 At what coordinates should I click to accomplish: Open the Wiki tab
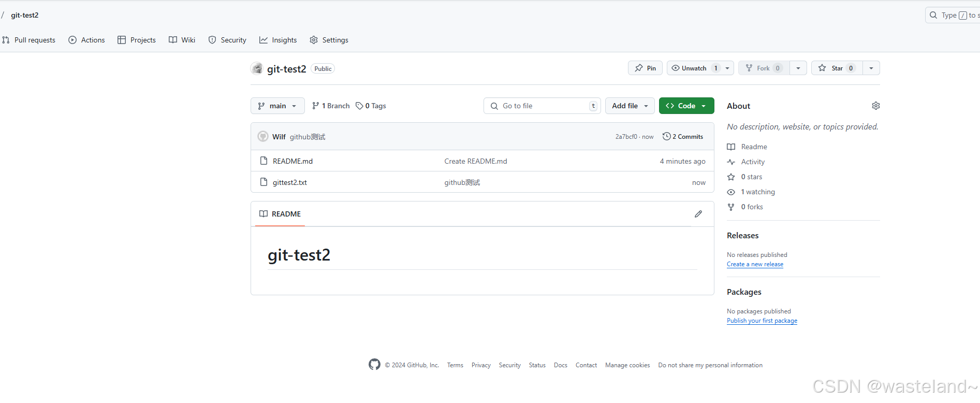(182, 40)
